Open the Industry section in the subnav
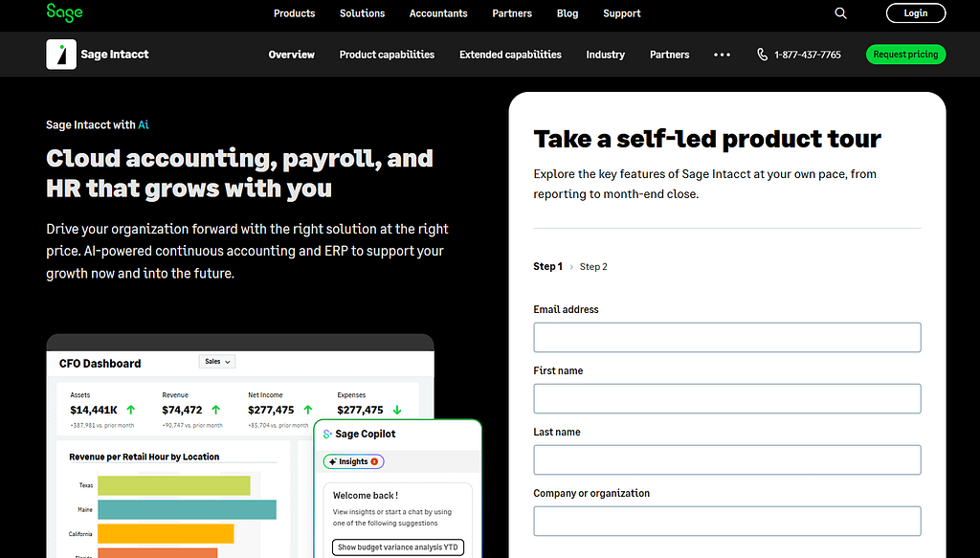This screenshot has width=980, height=558. 605,55
